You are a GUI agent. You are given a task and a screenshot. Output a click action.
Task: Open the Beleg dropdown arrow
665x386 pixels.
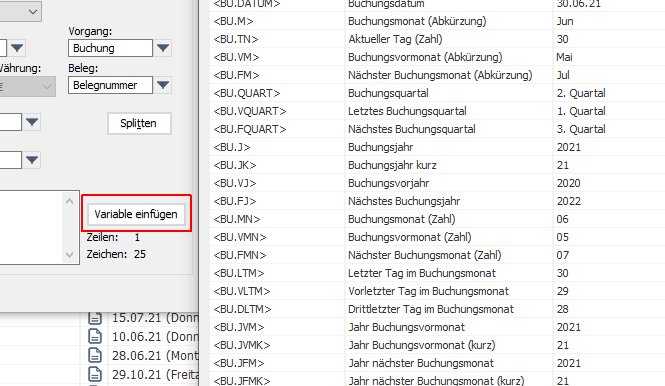163,85
